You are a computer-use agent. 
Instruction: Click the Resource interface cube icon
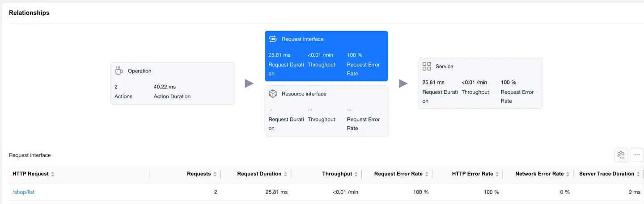click(273, 94)
